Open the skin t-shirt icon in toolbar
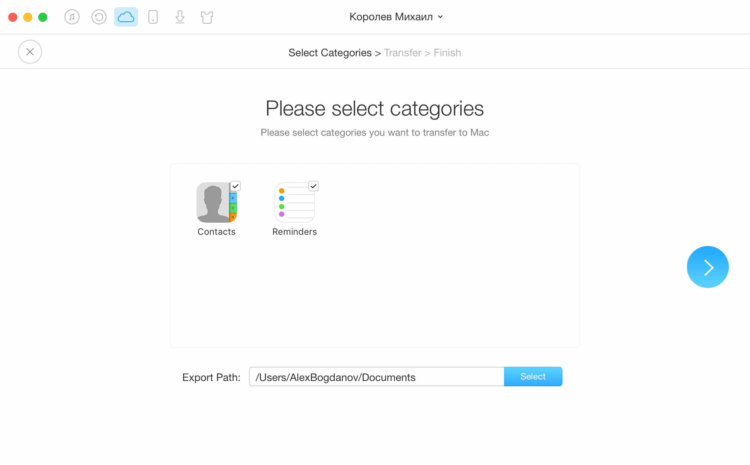Viewport: 750px width, 465px height. click(x=207, y=17)
